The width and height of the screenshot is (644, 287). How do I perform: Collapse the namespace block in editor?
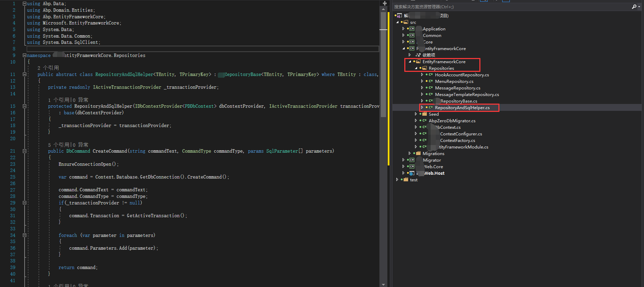tap(25, 55)
